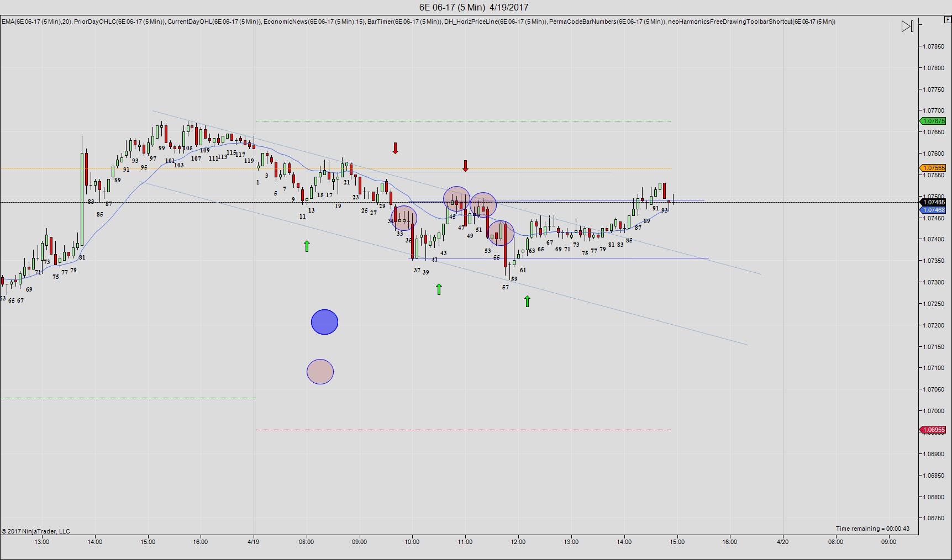Click the 1.07700 price axis label
952x560 pixels.
click(934, 110)
